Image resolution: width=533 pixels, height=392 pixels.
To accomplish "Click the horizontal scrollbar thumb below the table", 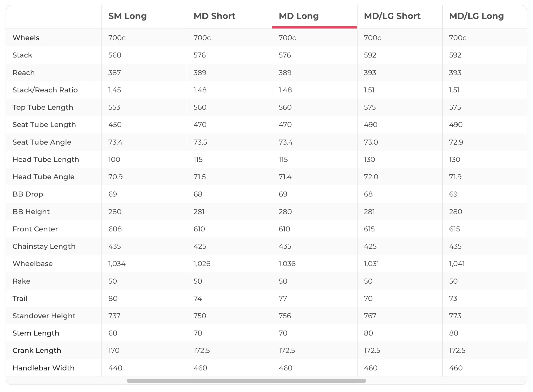I will (x=246, y=381).
